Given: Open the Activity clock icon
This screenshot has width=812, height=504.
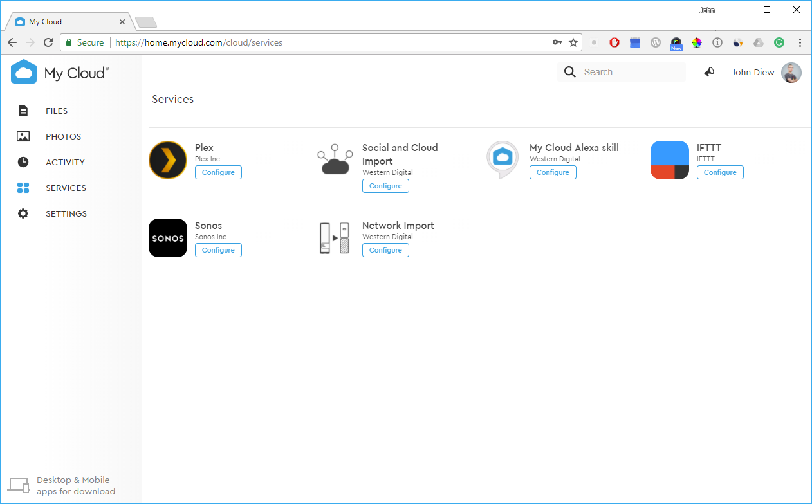Looking at the screenshot, I should (x=23, y=162).
